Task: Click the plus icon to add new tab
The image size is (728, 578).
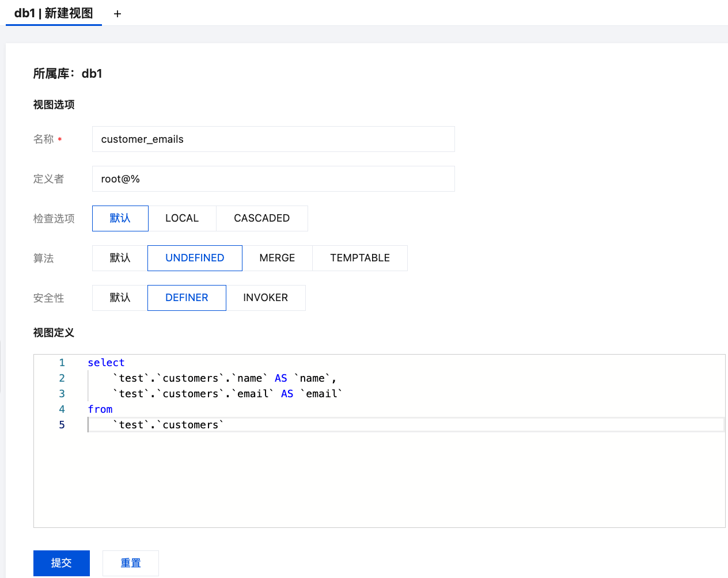Action: point(117,14)
